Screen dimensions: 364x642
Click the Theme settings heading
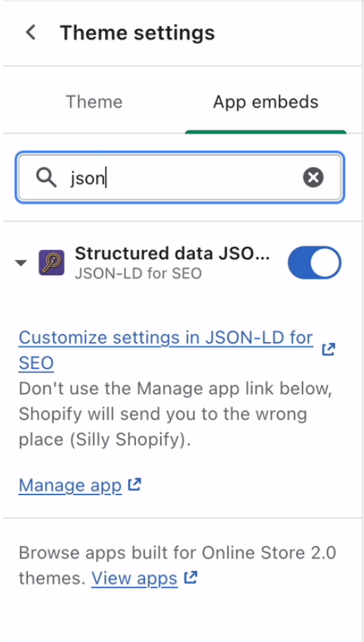[137, 32]
